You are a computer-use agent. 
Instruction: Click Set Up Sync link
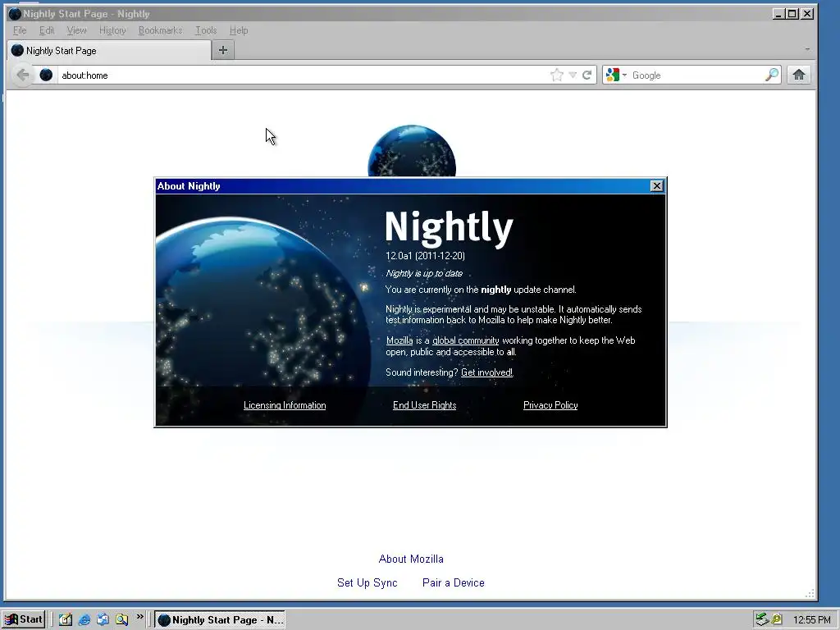point(367,583)
